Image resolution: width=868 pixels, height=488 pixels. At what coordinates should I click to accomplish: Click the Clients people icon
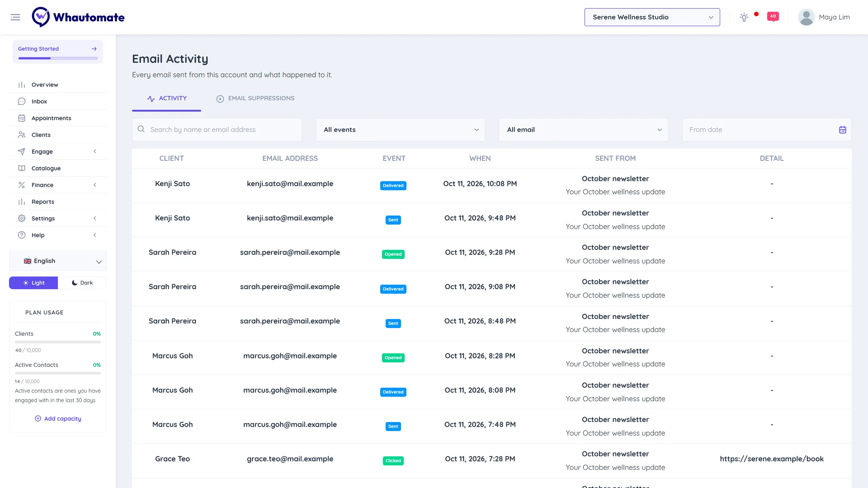click(22, 135)
